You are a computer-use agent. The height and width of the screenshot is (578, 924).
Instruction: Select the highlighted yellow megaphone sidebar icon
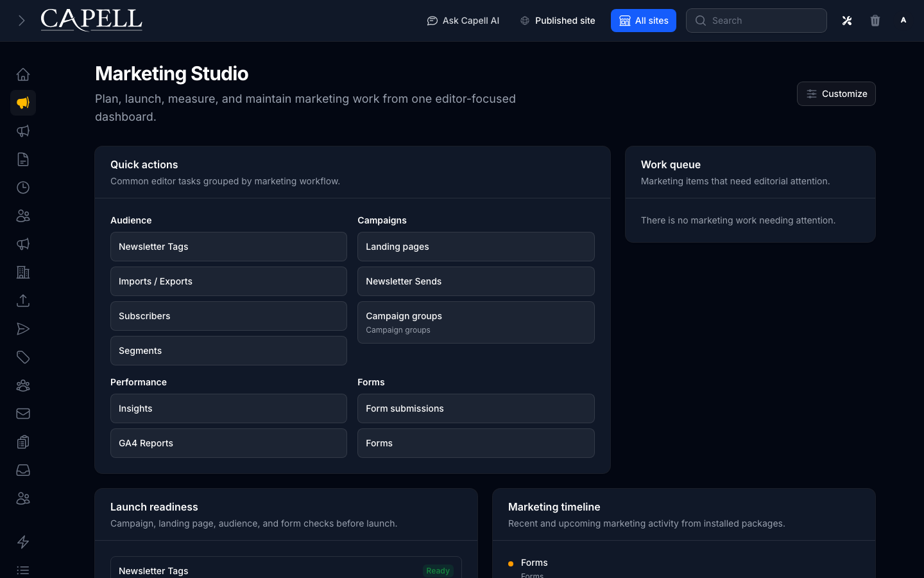[23, 103]
